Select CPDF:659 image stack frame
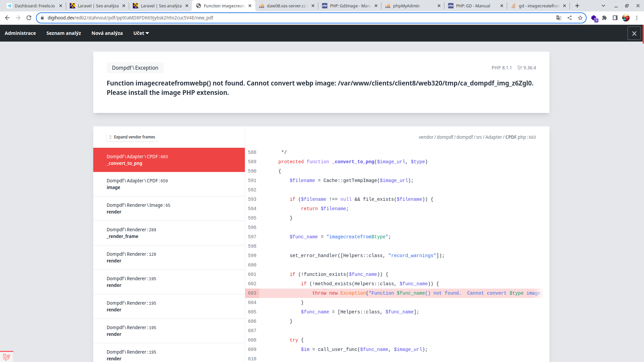Screen dimensions: 644x362 169,184
